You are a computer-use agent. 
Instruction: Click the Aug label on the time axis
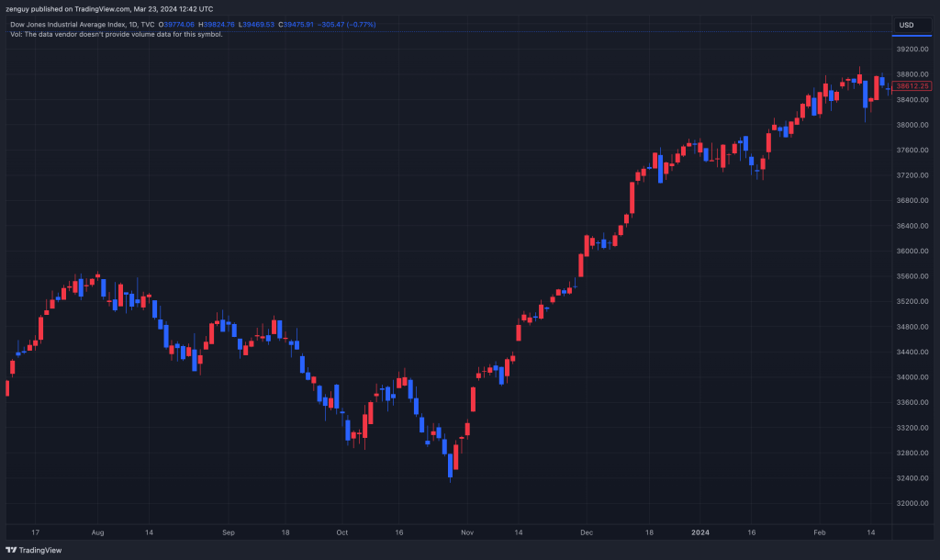(x=97, y=532)
